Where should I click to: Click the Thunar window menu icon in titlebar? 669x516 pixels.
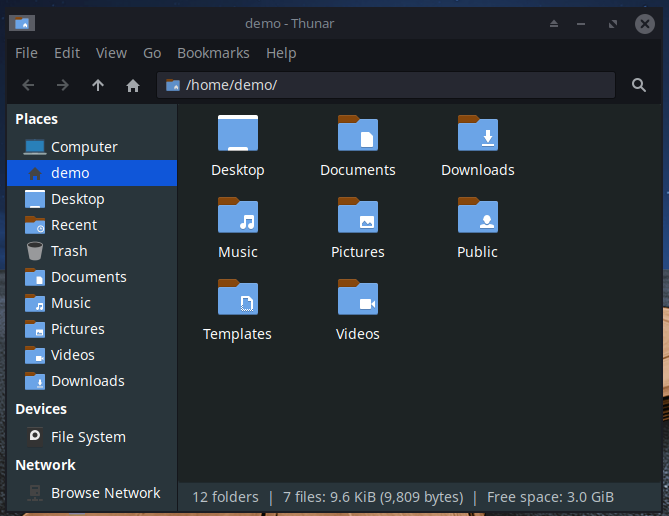point(22,23)
